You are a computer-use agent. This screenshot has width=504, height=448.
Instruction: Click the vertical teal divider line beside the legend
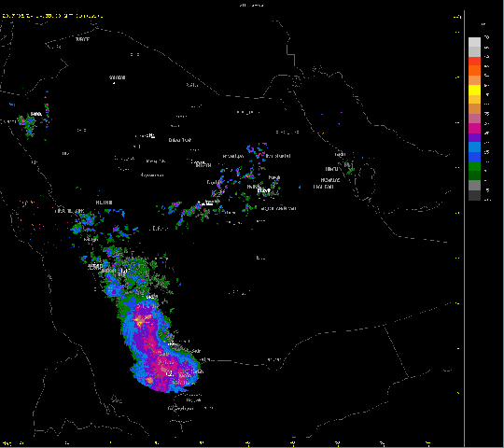[464, 228]
